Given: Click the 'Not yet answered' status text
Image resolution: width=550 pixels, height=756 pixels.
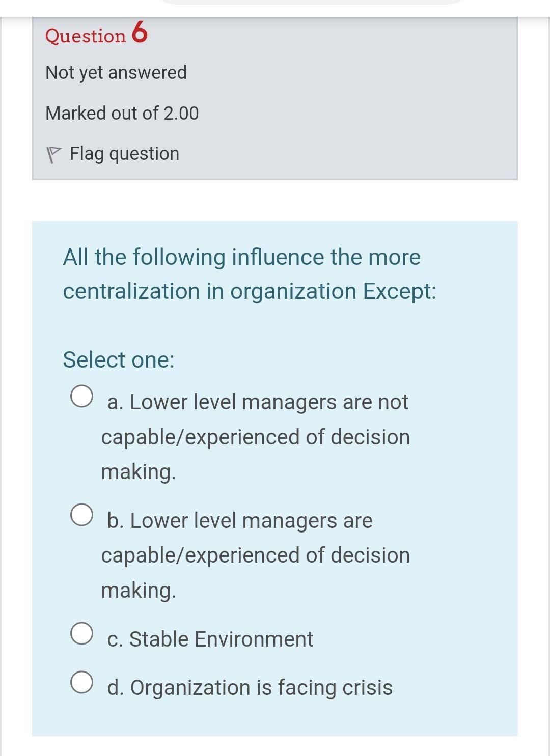Looking at the screenshot, I should pyautogui.click(x=116, y=72).
